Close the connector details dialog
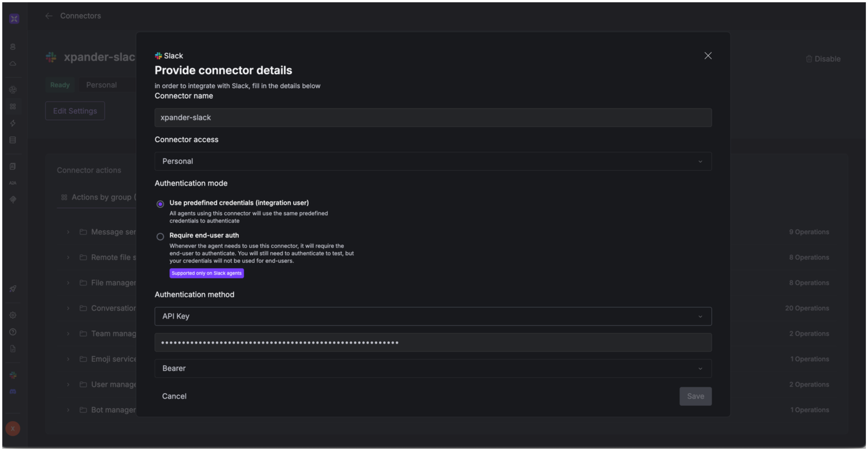The image size is (868, 451). [x=708, y=56]
